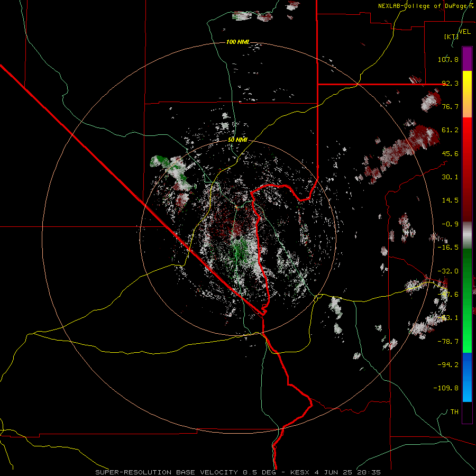Click the 30.1 velocity scale label
The image size is (476, 476).
coord(450,177)
